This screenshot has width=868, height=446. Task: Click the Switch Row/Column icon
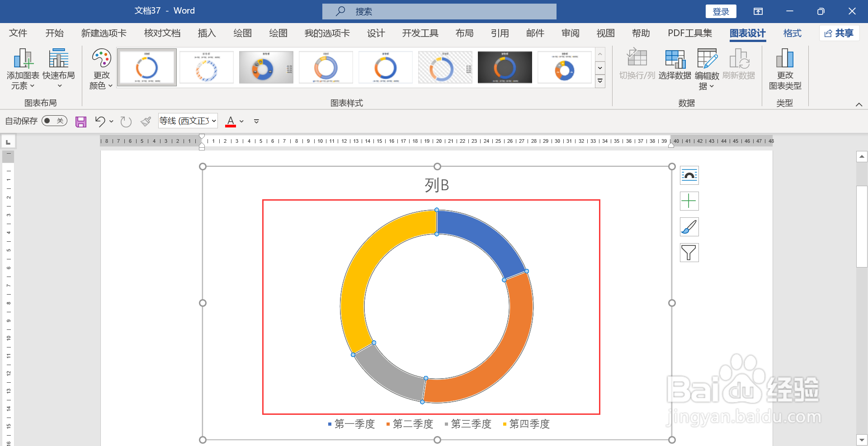[637, 58]
